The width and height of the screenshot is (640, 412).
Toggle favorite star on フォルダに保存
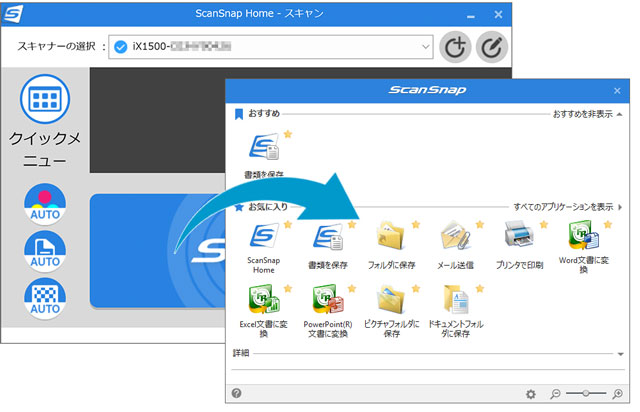pyautogui.click(x=416, y=224)
